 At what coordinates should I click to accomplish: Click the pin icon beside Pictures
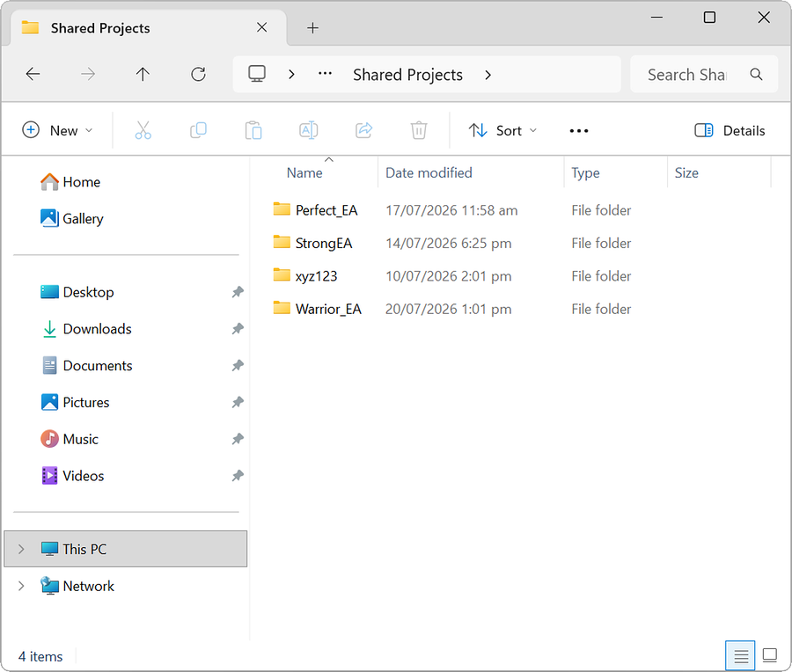point(238,402)
